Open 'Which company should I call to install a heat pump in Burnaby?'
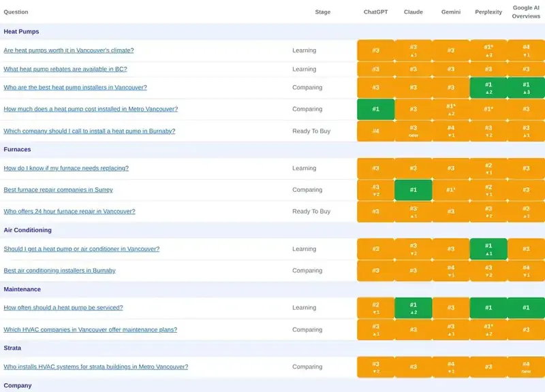 tap(89, 131)
